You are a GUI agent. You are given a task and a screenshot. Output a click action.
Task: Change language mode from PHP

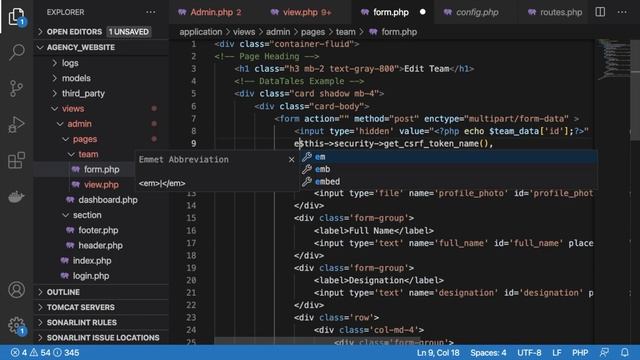click(580, 353)
